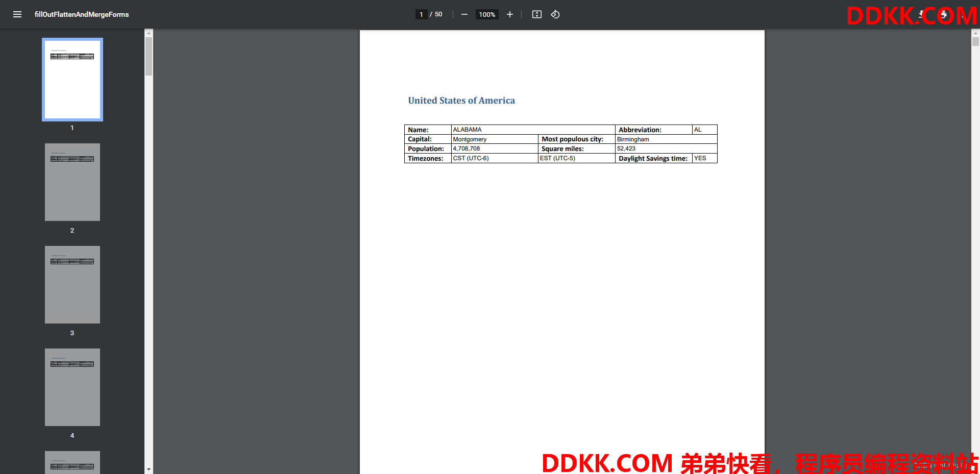980x474 pixels.
Task: Click the "Population:" label cell
Action: point(428,149)
